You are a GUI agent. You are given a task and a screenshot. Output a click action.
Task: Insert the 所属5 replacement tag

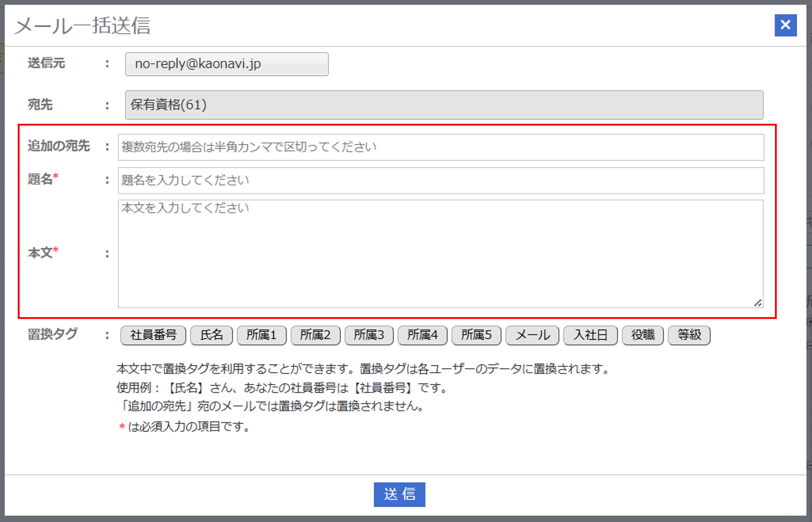[x=476, y=335]
